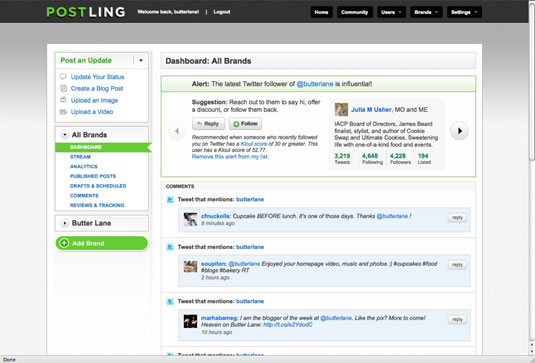Expand the Butter Lane brand section
The width and height of the screenshot is (535, 363).
click(64, 223)
